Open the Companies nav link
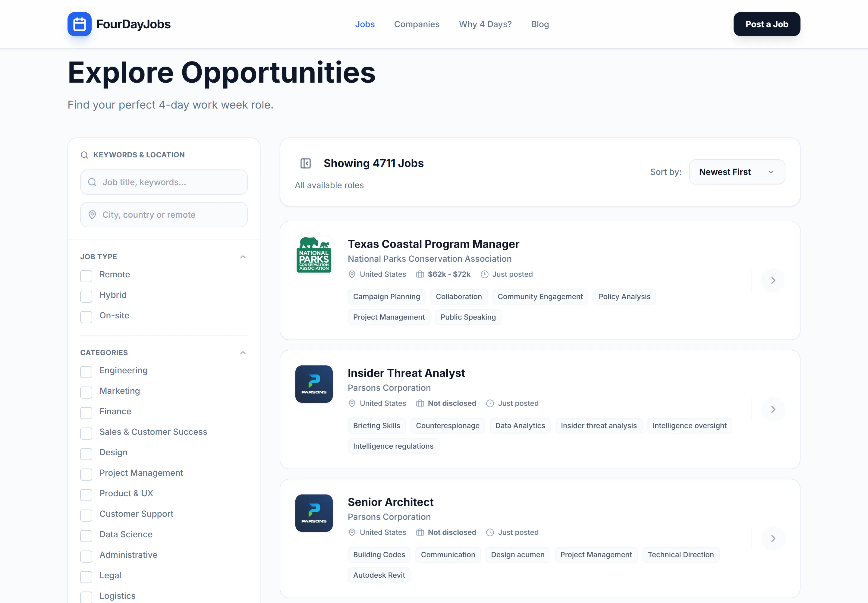This screenshot has height=603, width=868. point(417,24)
